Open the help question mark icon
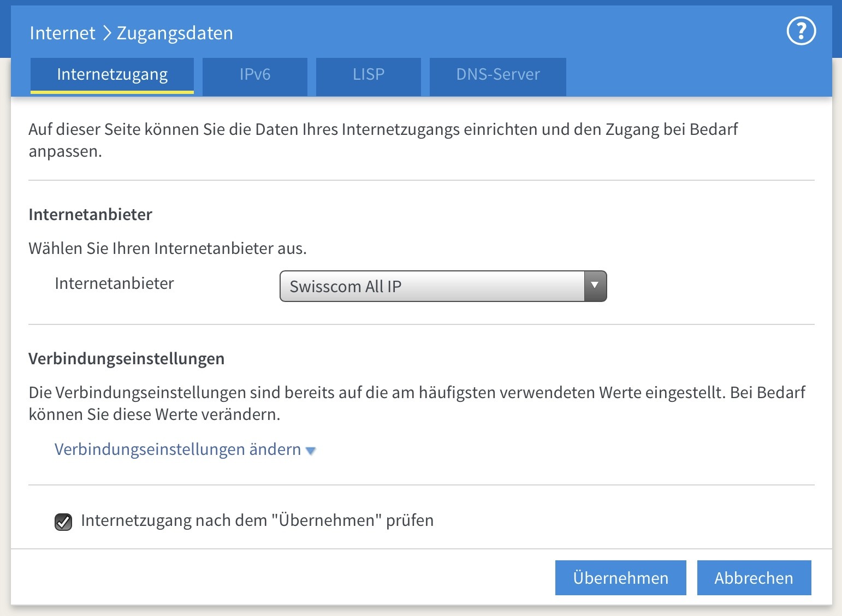This screenshot has width=842, height=616. (x=801, y=31)
